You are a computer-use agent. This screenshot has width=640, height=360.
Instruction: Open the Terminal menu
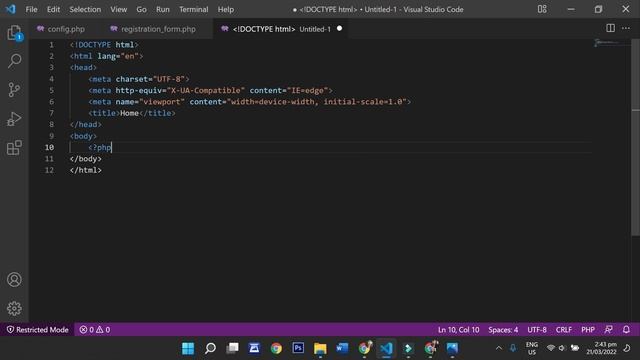193,9
